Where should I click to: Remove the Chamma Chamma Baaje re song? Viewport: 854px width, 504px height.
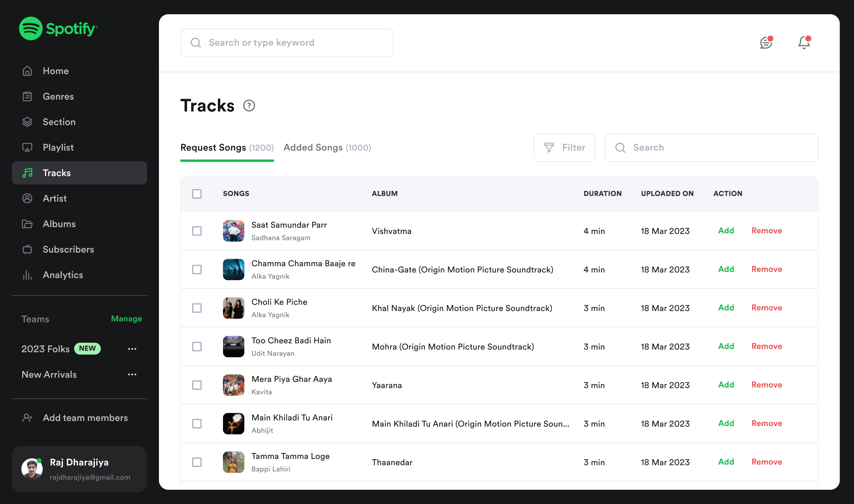click(767, 269)
